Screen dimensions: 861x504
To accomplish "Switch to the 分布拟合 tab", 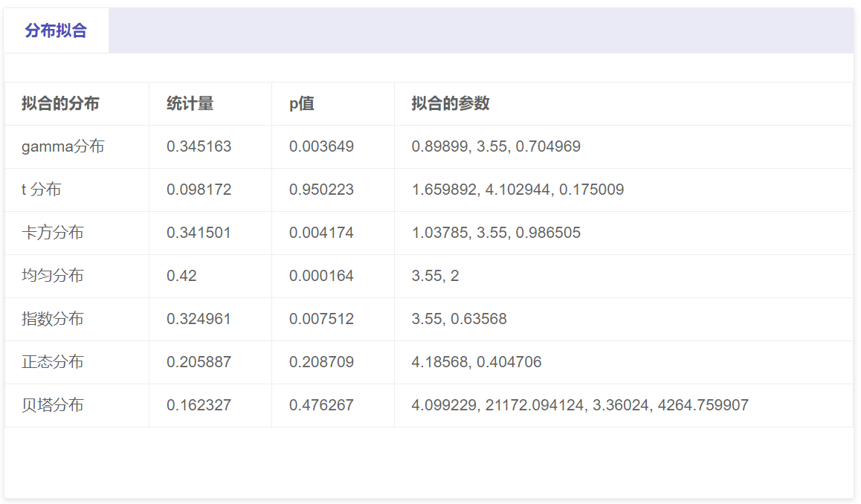I will (56, 30).
